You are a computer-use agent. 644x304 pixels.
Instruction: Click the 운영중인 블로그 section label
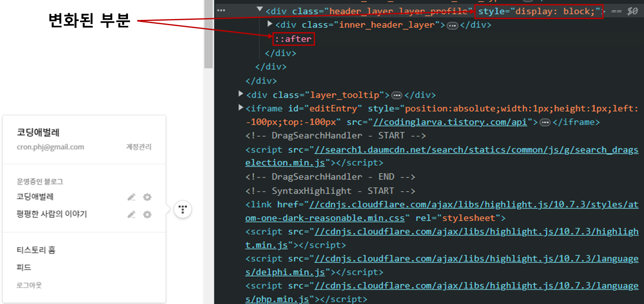(40, 181)
